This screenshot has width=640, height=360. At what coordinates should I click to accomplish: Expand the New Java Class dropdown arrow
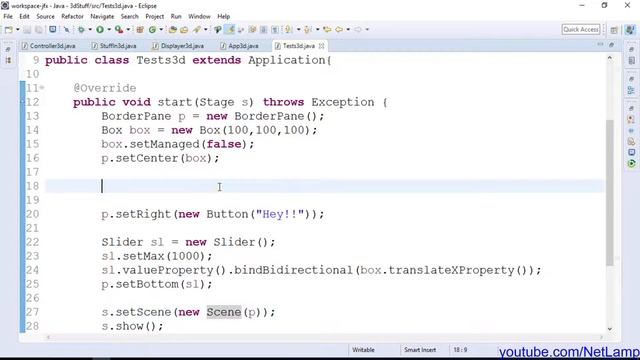(x=161, y=29)
